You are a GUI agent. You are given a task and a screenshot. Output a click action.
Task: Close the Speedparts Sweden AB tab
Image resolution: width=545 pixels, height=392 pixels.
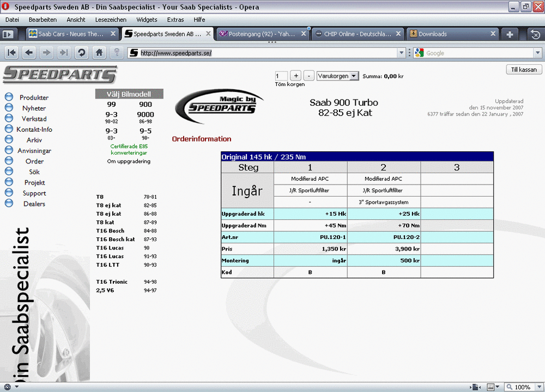pos(208,34)
